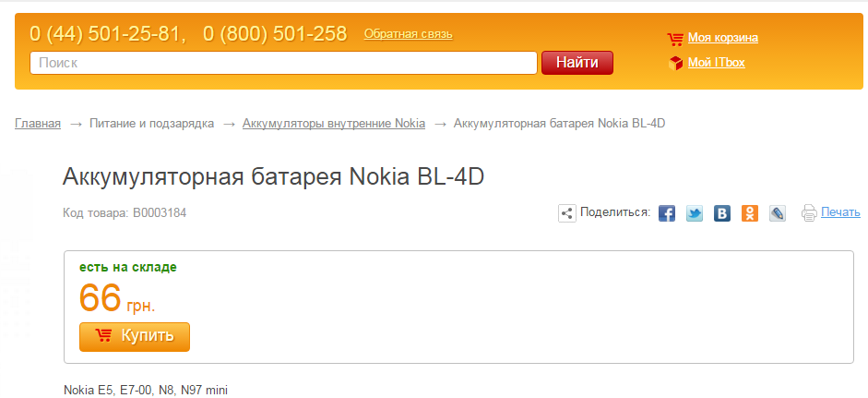
Task: Click the phone number 0 (44) 501-25-81
Action: (x=107, y=34)
